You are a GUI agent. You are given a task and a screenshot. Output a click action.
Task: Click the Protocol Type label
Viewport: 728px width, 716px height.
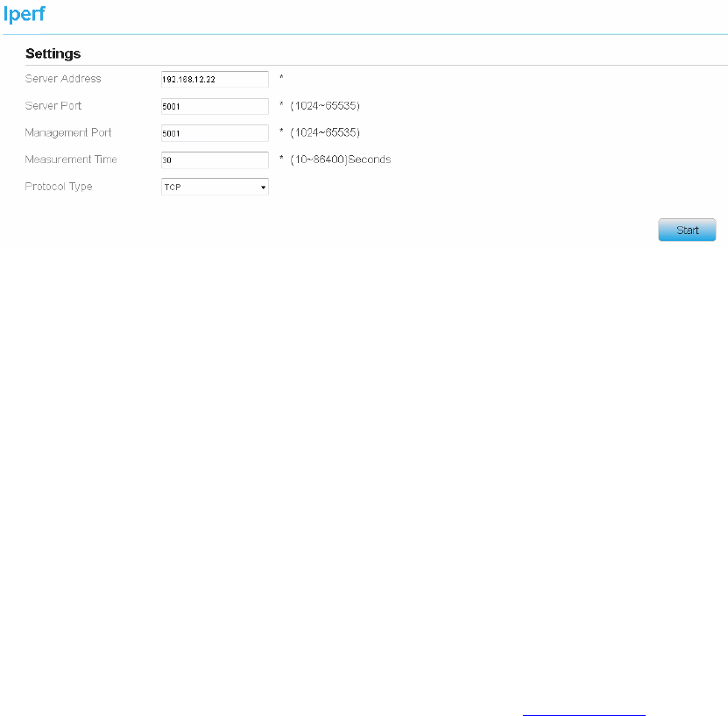tap(59, 186)
